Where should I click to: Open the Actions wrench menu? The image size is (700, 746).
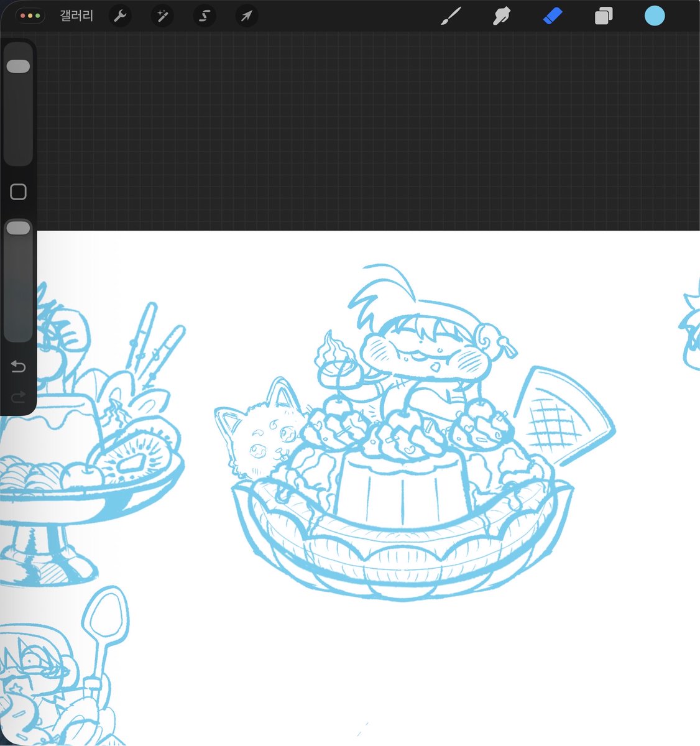[120, 16]
